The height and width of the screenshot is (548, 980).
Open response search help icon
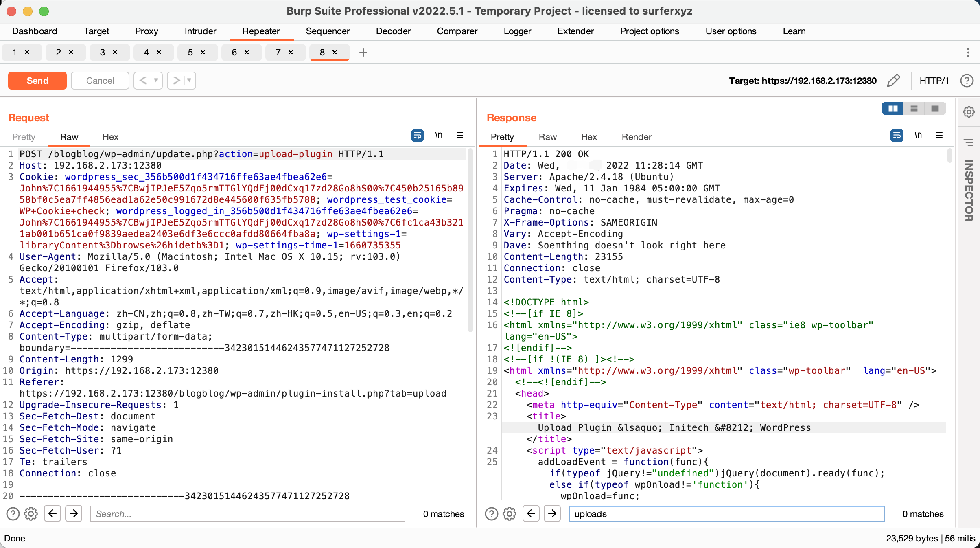[491, 514]
